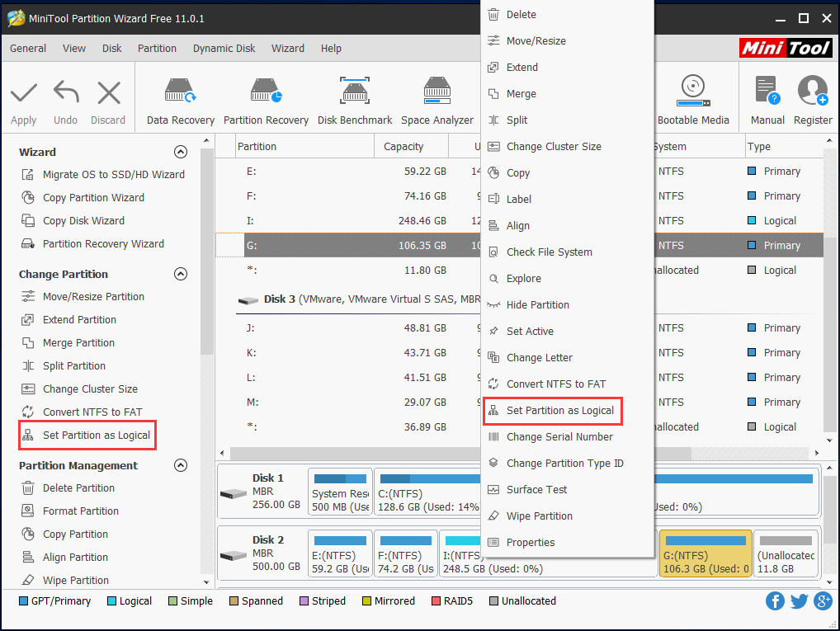Click Set Partition as Logical in sidebar
Image resolution: width=840 pixels, height=631 pixels.
pyautogui.click(x=87, y=435)
